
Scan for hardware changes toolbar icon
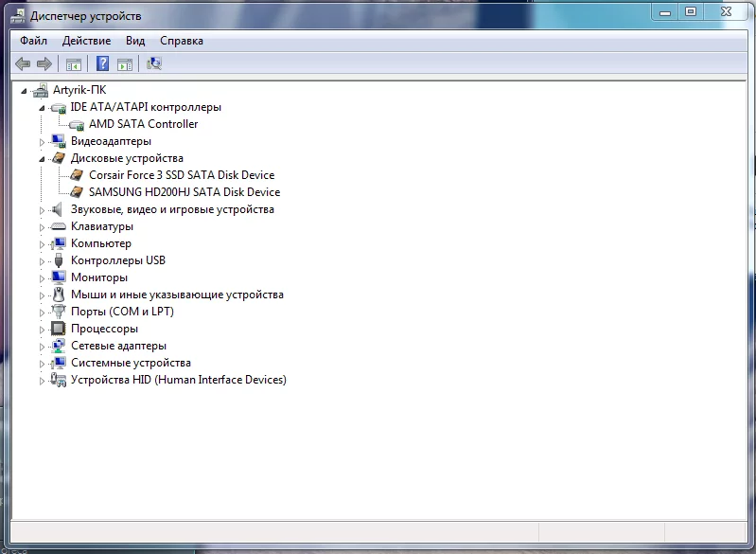[x=154, y=63]
